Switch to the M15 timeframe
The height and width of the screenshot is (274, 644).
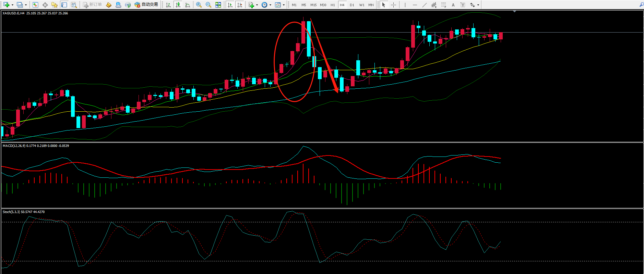(x=313, y=5)
